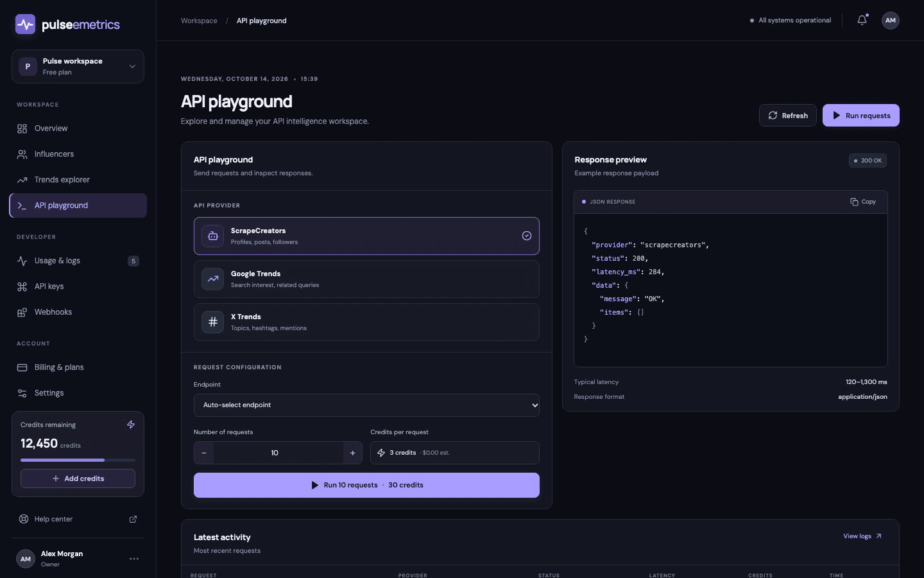Click Run 10 requests · 30 credits
The image size is (924, 578).
coord(366,485)
